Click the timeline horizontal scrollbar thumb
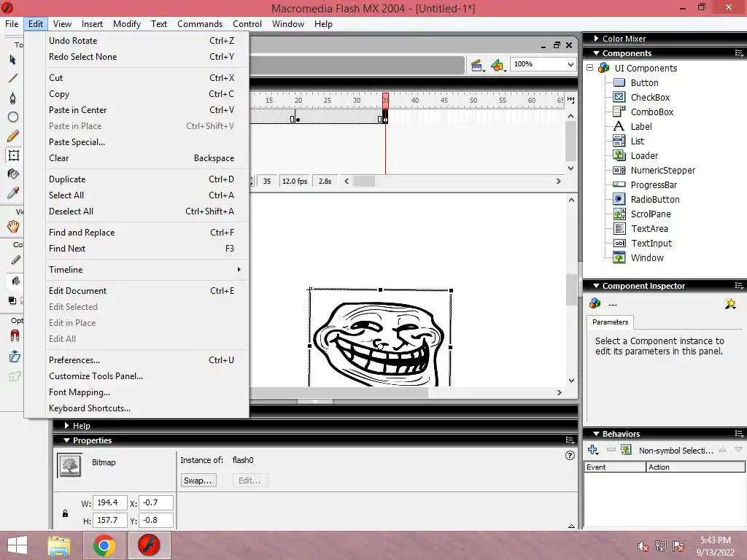Viewport: 747px width, 560px height. click(x=364, y=182)
